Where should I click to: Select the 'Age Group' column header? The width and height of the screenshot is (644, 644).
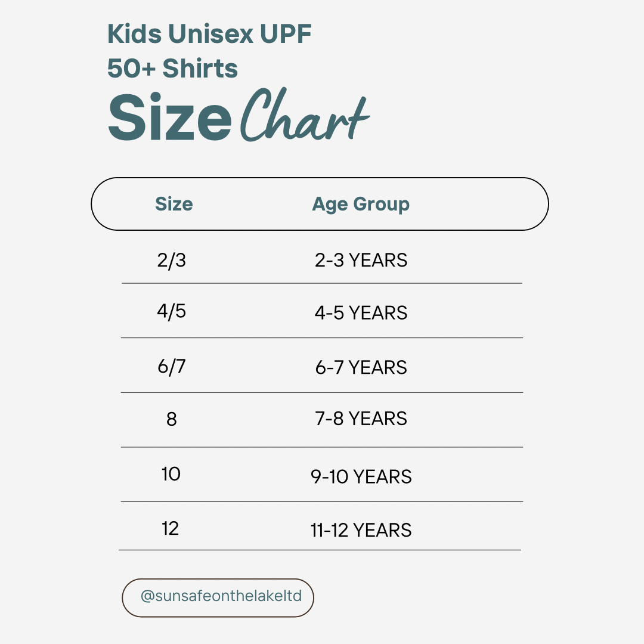tap(361, 204)
